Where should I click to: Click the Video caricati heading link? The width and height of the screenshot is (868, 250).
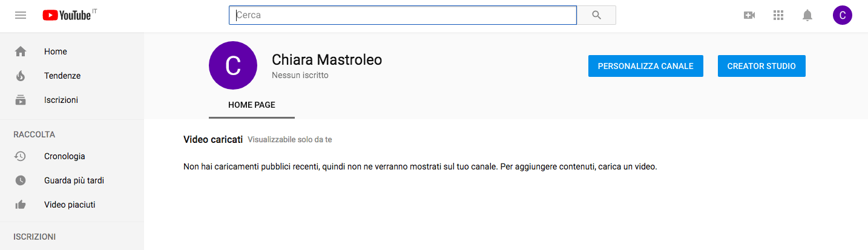213,140
